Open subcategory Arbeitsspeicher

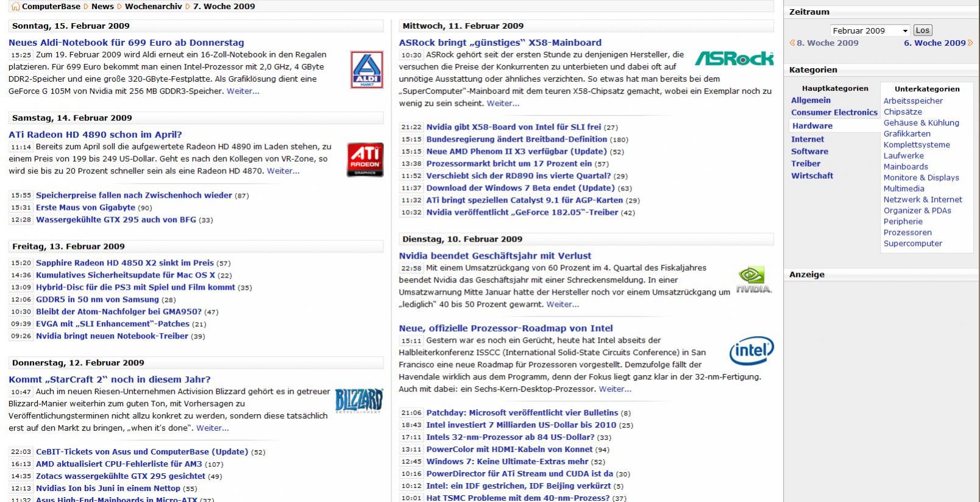click(x=913, y=101)
